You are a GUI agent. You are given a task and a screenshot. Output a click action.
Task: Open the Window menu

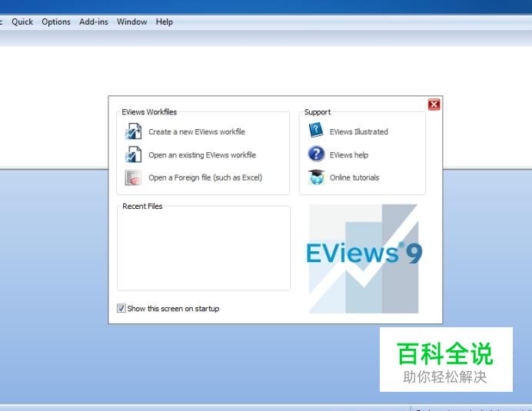point(132,22)
